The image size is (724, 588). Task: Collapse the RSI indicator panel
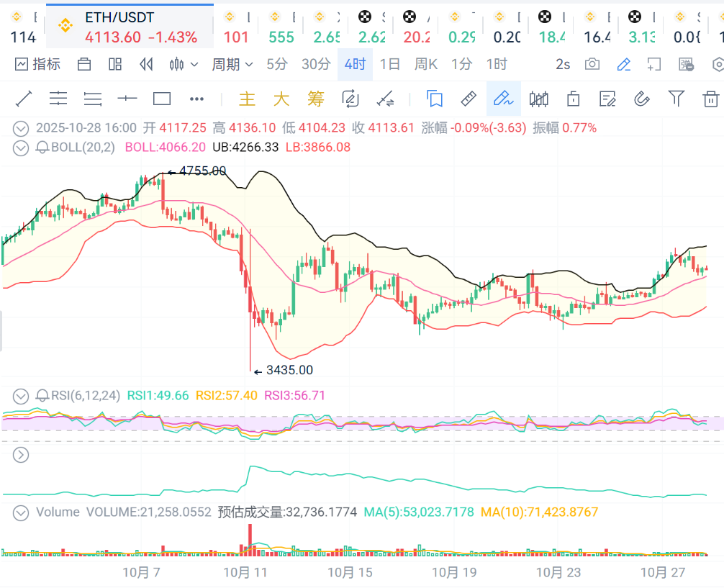[22, 396]
